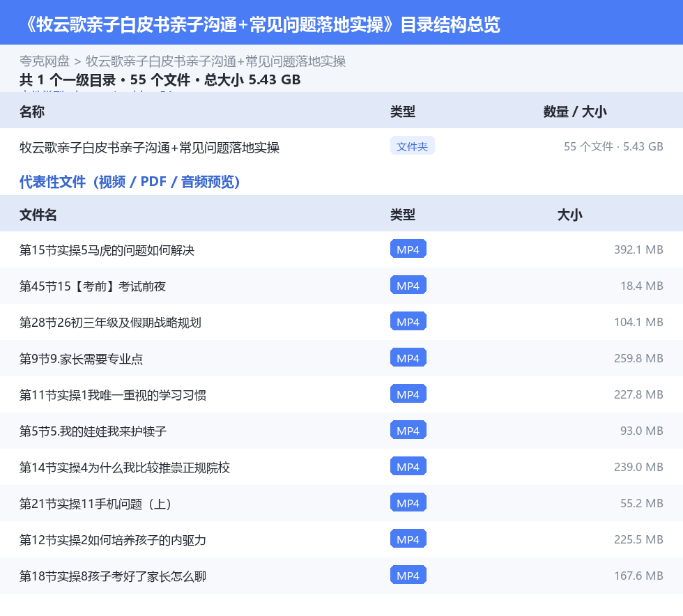Open breadcrumb 牧云歌亲子白皮书亲子沟通+常见问题落地实操
Screen dimensions: 683x616
(215, 61)
